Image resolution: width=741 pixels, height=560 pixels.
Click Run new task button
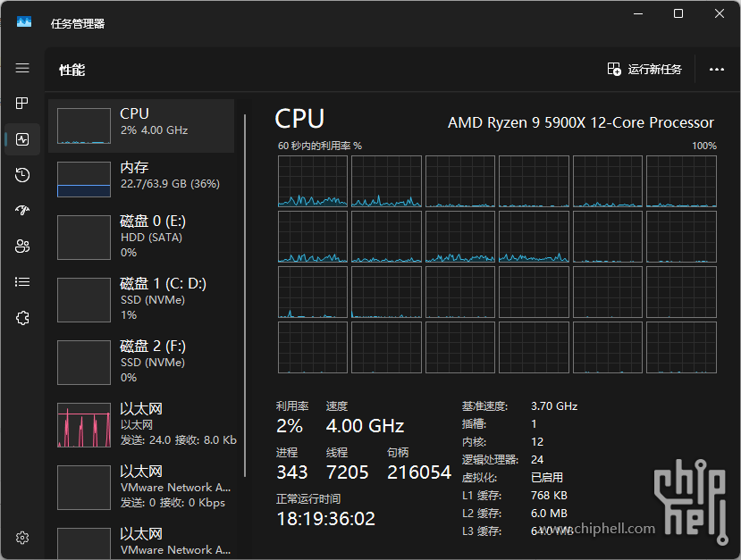[644, 70]
